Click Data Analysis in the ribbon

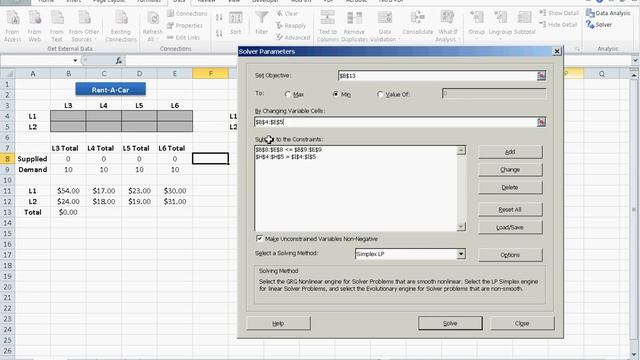click(608, 13)
